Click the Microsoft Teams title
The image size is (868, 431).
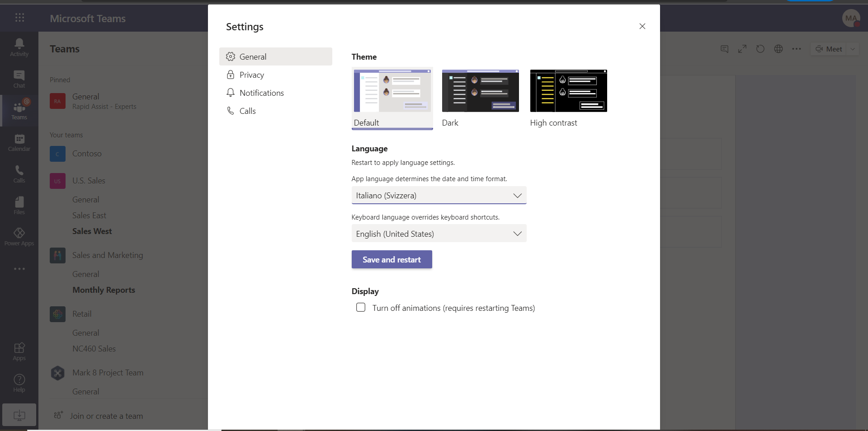point(88,19)
